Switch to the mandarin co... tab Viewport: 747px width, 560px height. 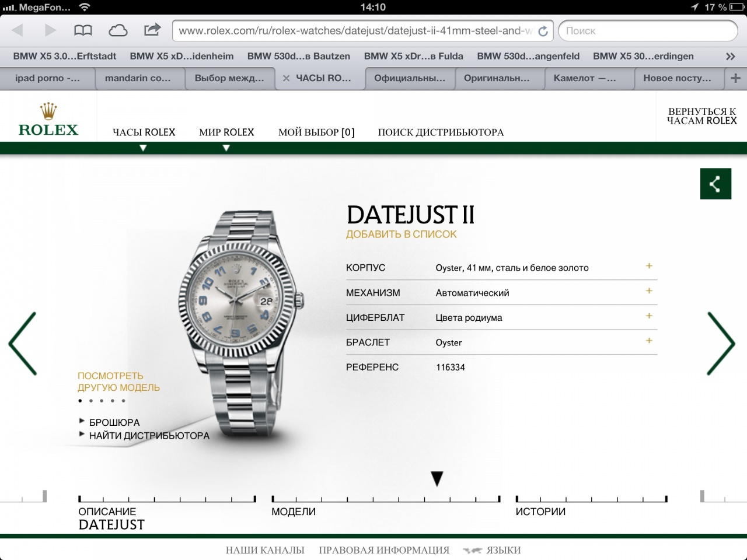(138, 78)
